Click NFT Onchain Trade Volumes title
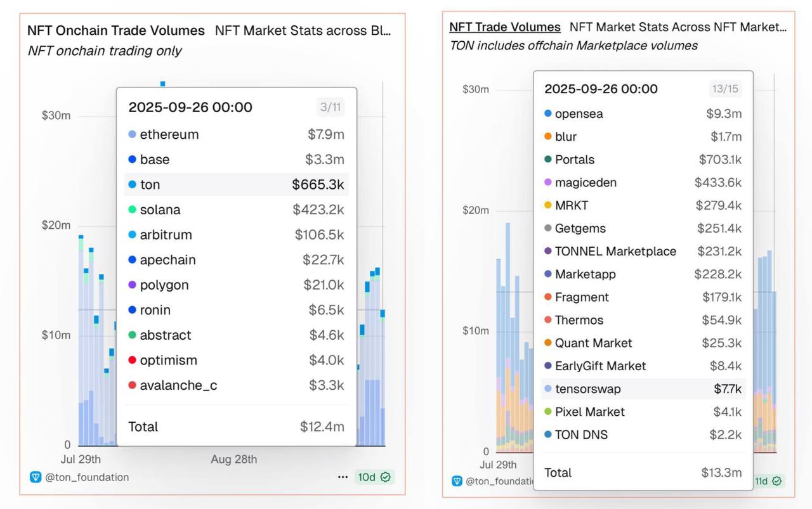This screenshot has width=812, height=509. coord(116,30)
